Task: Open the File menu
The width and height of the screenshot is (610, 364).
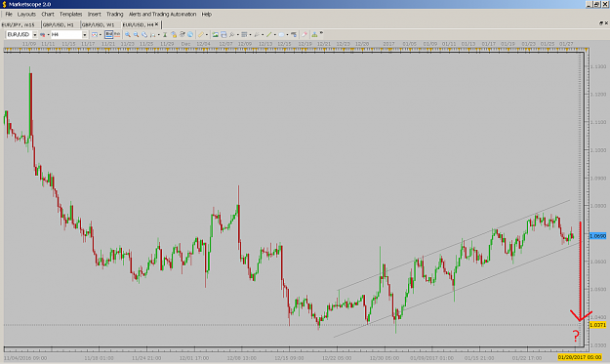Action: pos(9,14)
